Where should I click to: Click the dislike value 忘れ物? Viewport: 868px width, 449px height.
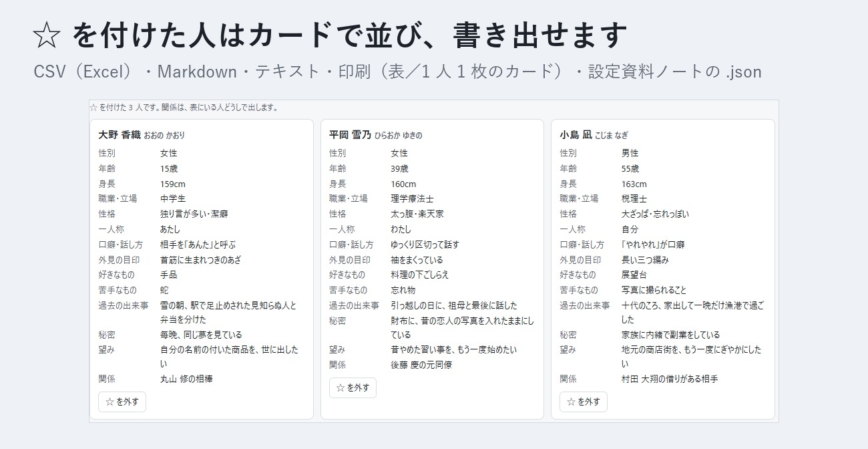(x=403, y=290)
